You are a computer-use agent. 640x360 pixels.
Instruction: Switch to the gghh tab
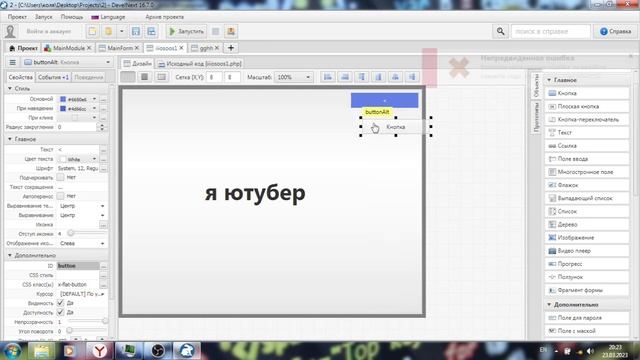tap(205, 48)
